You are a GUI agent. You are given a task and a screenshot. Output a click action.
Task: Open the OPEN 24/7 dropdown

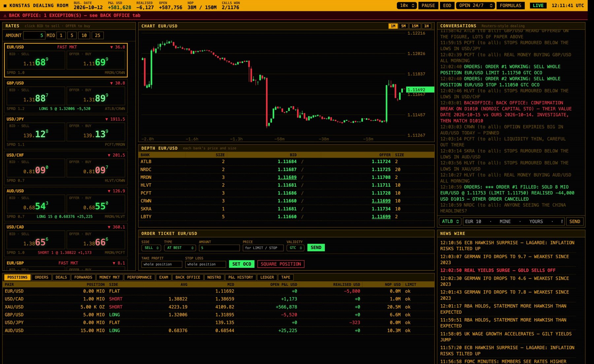475,6
